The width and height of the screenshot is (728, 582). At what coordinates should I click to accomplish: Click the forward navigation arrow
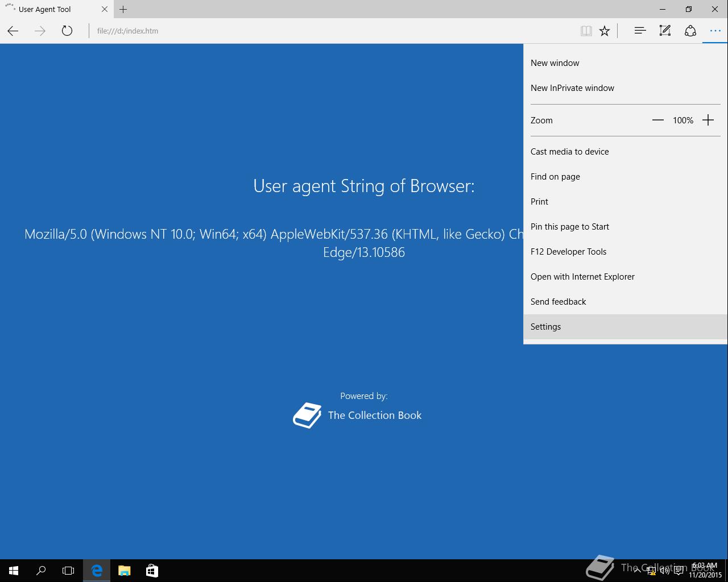pos(40,31)
